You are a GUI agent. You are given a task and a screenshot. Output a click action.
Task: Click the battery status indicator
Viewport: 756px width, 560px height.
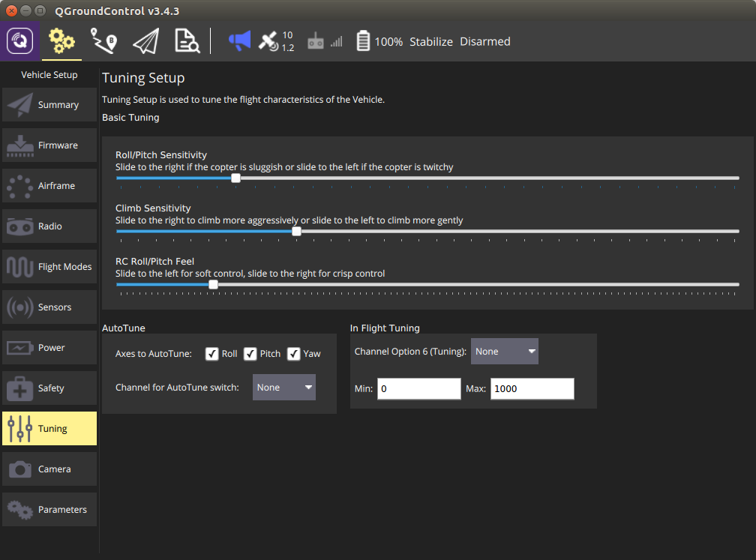pos(364,41)
